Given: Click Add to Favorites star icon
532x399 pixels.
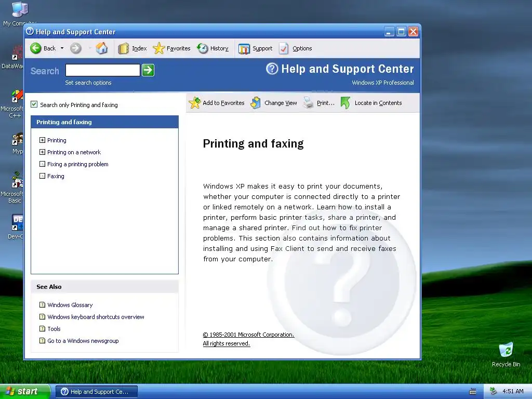Looking at the screenshot, I should click(x=195, y=103).
